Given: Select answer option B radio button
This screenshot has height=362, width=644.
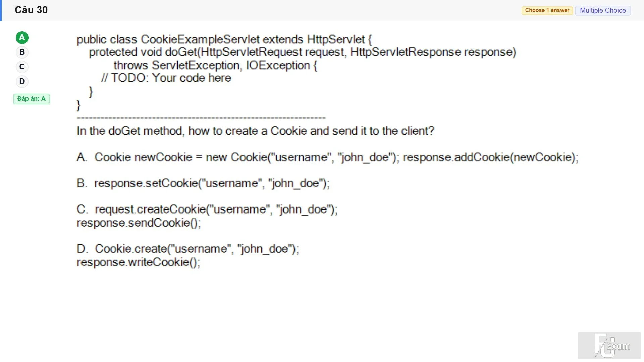Looking at the screenshot, I should 22,52.
